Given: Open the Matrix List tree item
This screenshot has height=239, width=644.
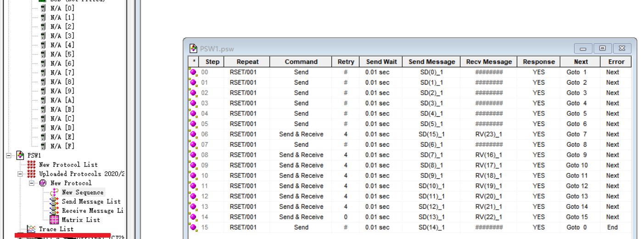Looking at the screenshot, I should [81, 220].
